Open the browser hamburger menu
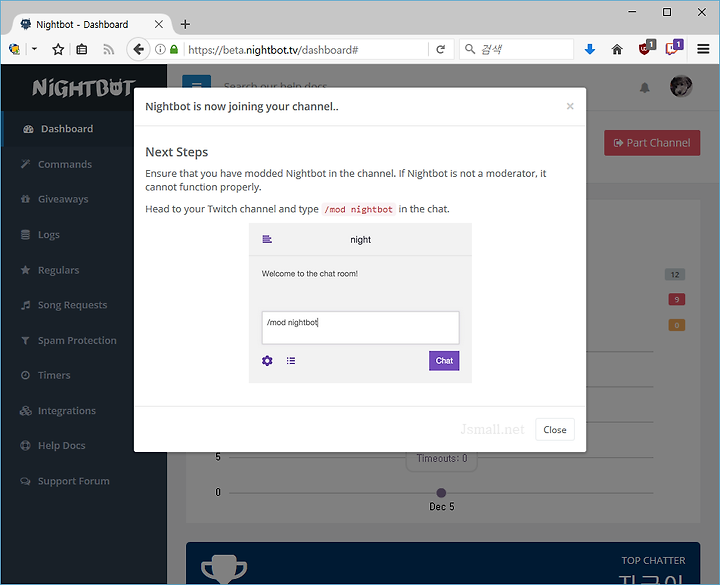Viewport: 720px width, 585px height. [x=703, y=49]
